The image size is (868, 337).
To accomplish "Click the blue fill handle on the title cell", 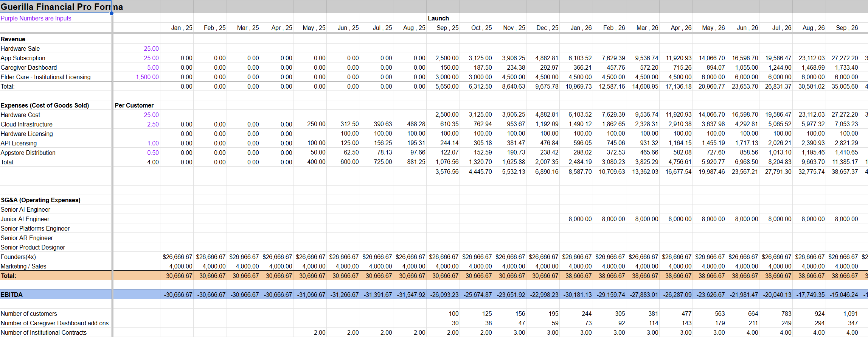I will point(112,13).
